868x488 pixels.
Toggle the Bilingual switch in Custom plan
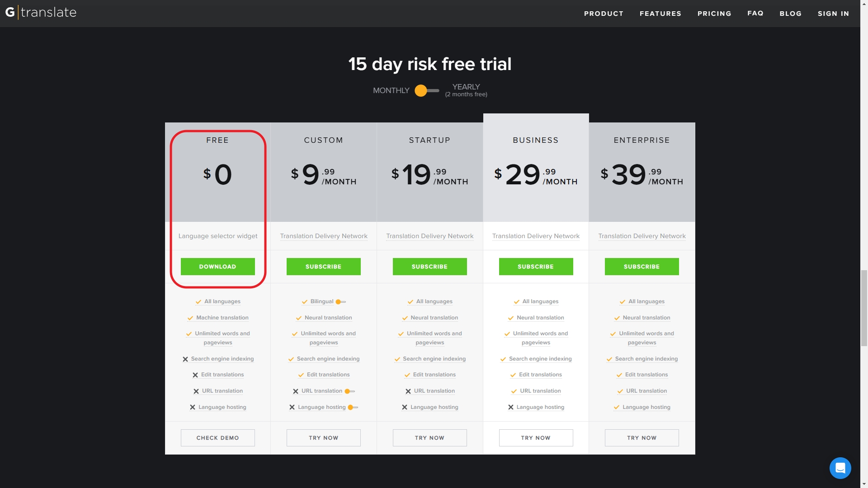tap(341, 302)
